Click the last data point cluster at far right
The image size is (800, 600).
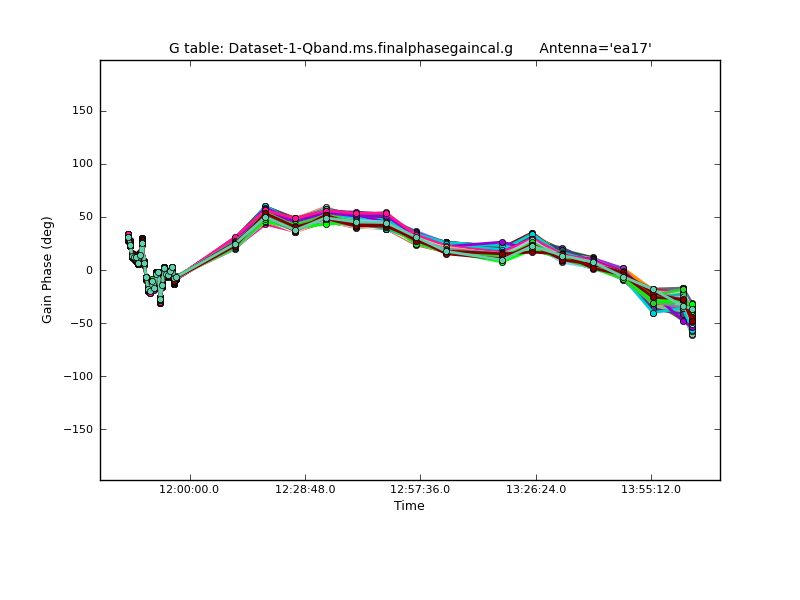point(691,320)
